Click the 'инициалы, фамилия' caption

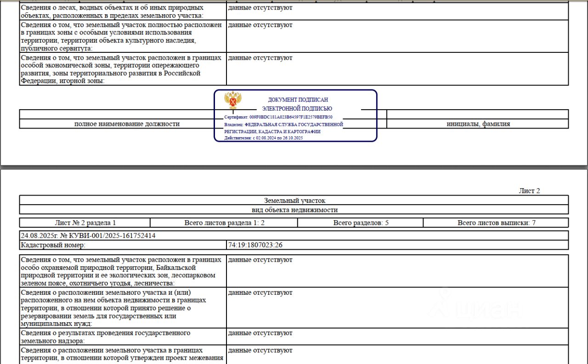(x=478, y=124)
